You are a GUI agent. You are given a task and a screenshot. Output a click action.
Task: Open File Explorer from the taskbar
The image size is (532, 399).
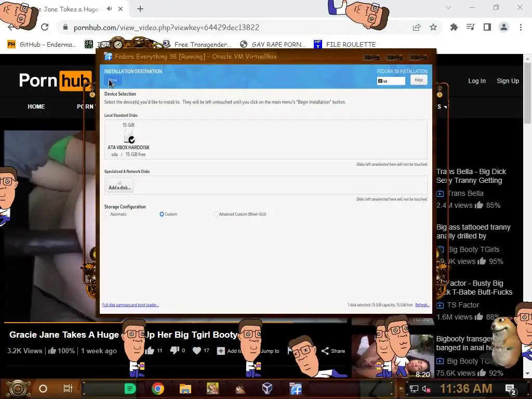pyautogui.click(x=185, y=389)
